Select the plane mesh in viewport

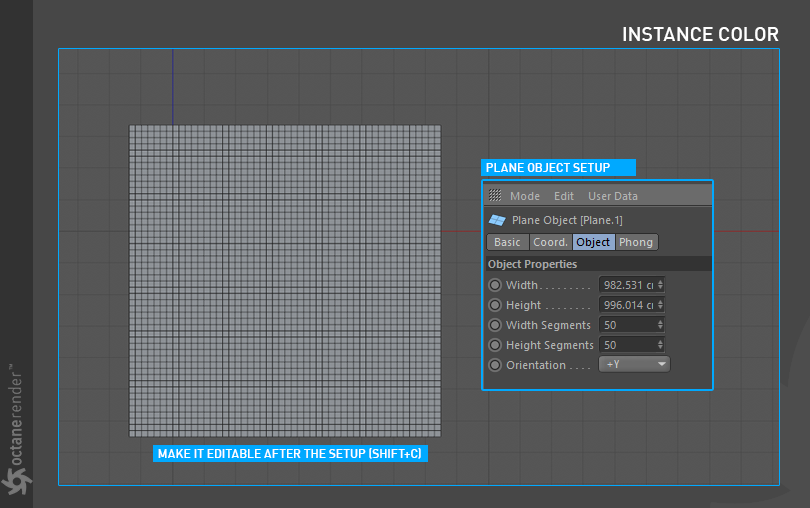click(285, 281)
